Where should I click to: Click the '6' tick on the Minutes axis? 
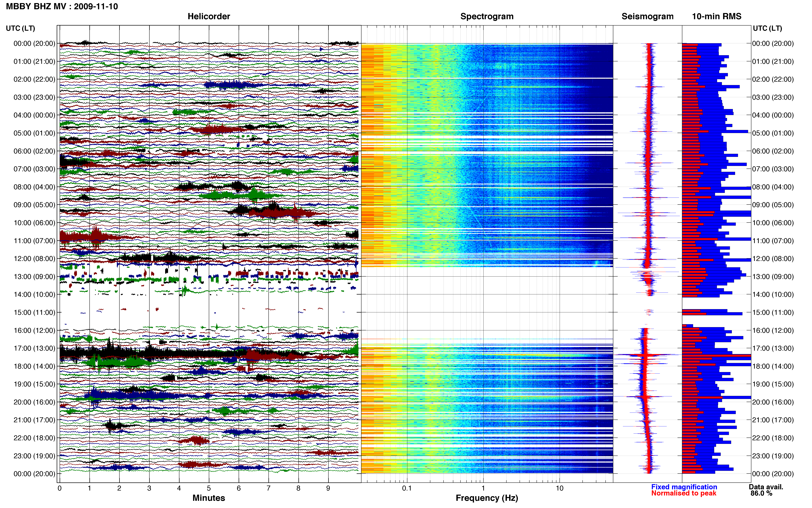[x=239, y=488]
